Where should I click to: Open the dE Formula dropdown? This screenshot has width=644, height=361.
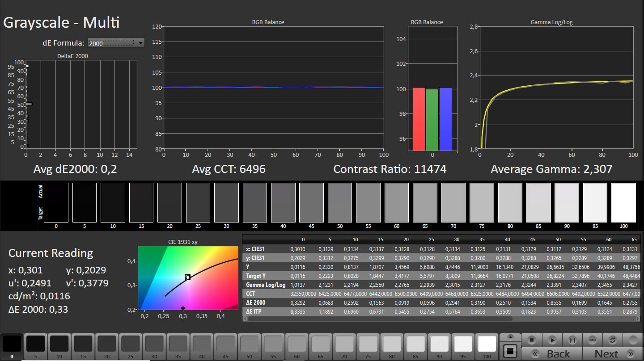111,43
